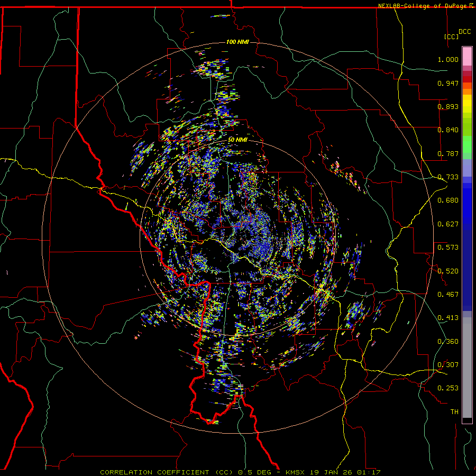Click the 0.893 scale value
Viewport: 476px width, 476px height.
coord(448,106)
